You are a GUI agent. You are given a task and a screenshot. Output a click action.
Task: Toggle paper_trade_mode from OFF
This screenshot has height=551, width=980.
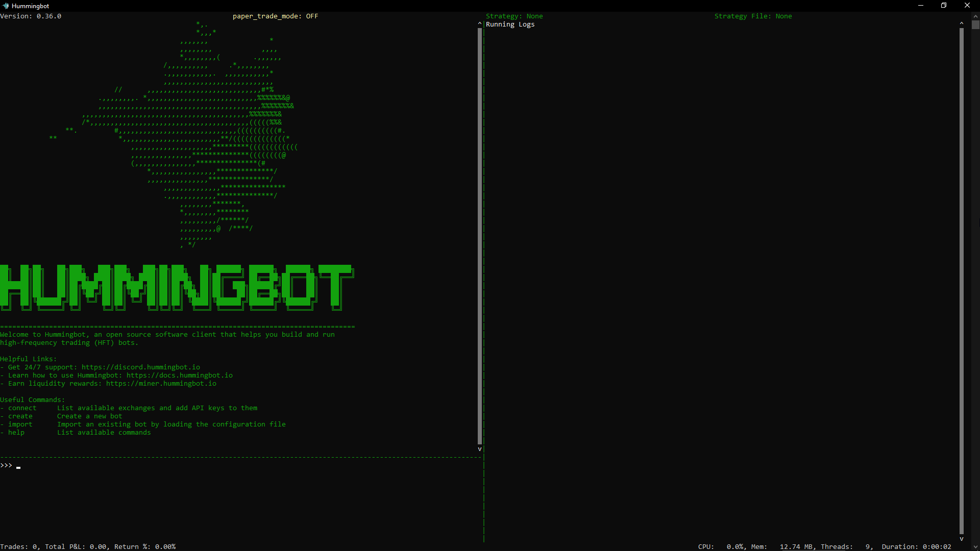click(x=275, y=16)
